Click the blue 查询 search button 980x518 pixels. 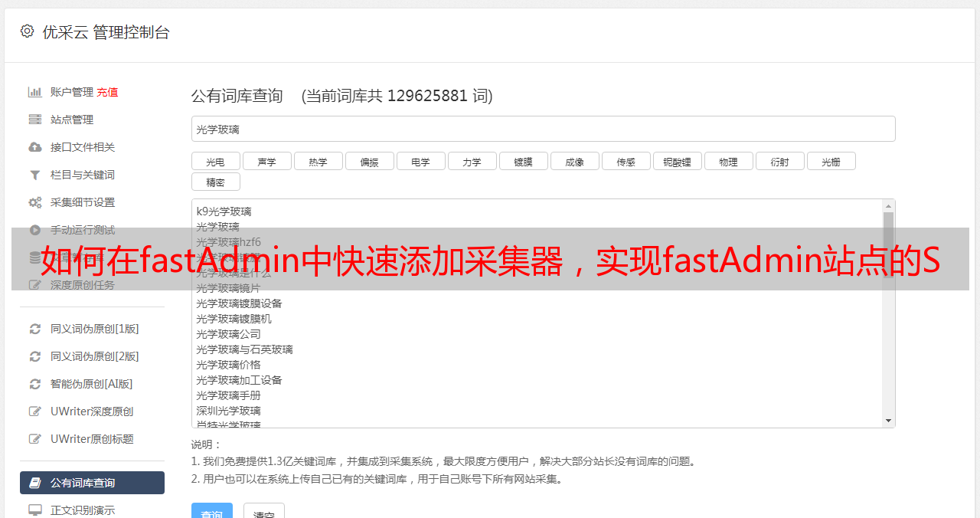(212, 511)
